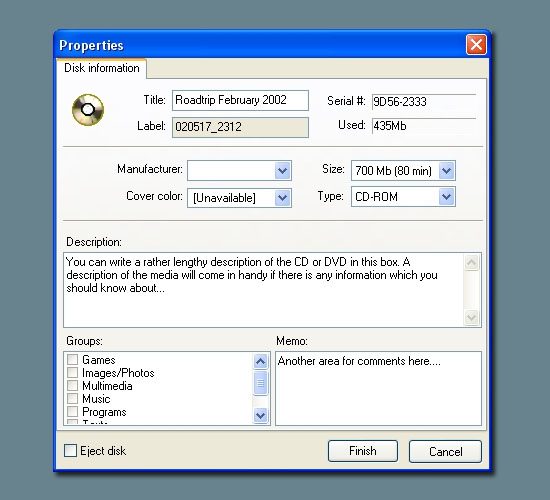Click inside the Memo text box
The height and width of the screenshot is (500, 550).
[378, 388]
